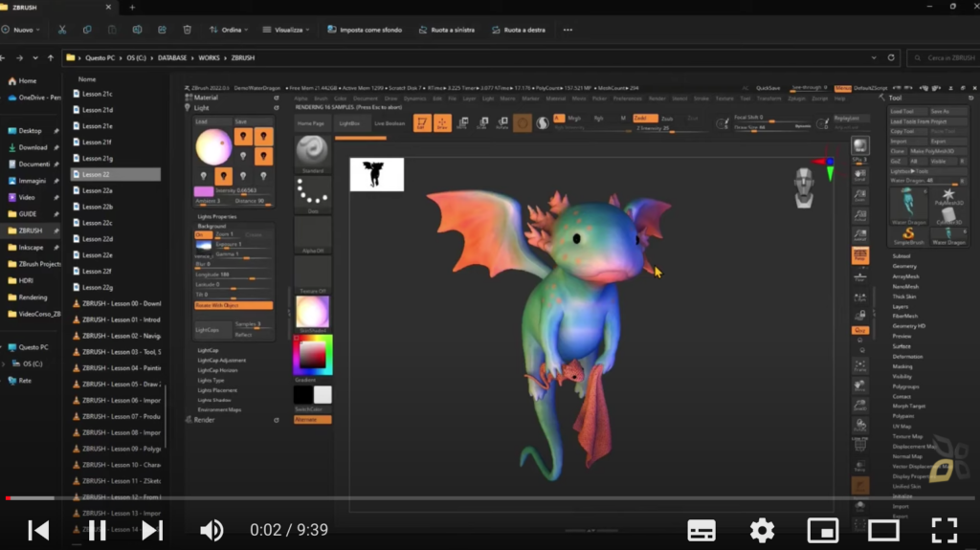Activate the Edit mode icon in ZBrush
Screen dimensions: 980x550
pos(422,123)
